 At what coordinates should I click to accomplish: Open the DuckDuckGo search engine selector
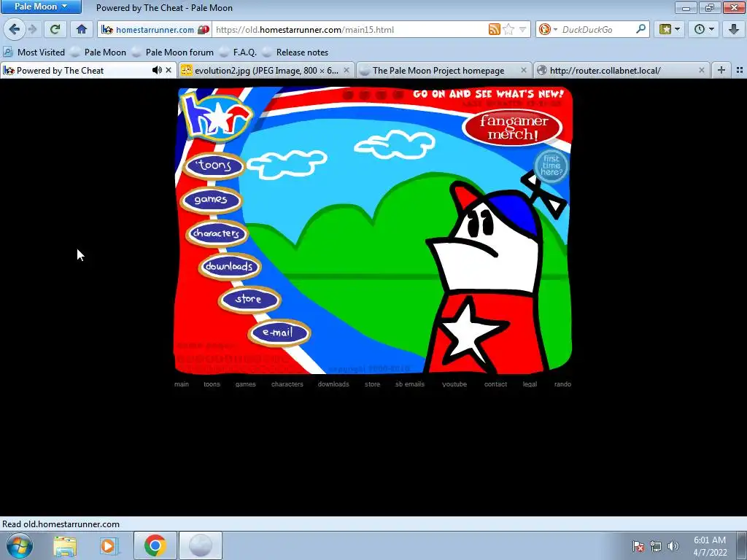(548, 29)
